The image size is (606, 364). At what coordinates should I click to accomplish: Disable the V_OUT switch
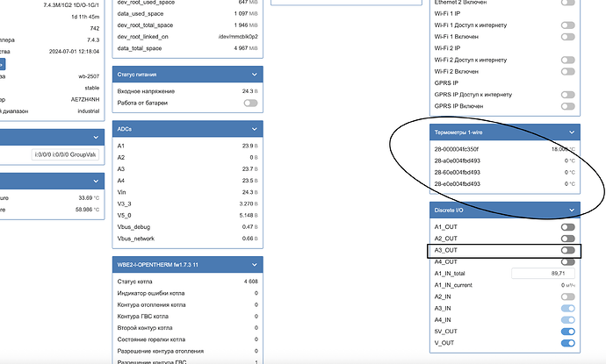567,344
